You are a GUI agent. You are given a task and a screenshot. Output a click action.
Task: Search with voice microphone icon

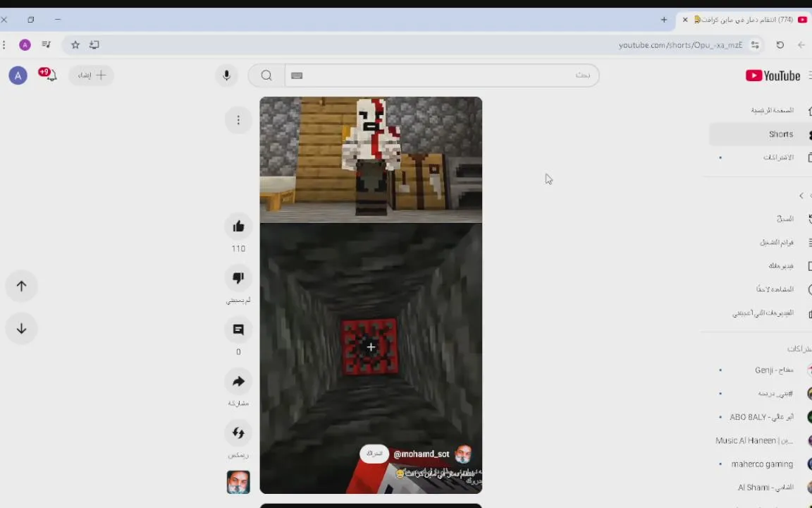click(226, 75)
